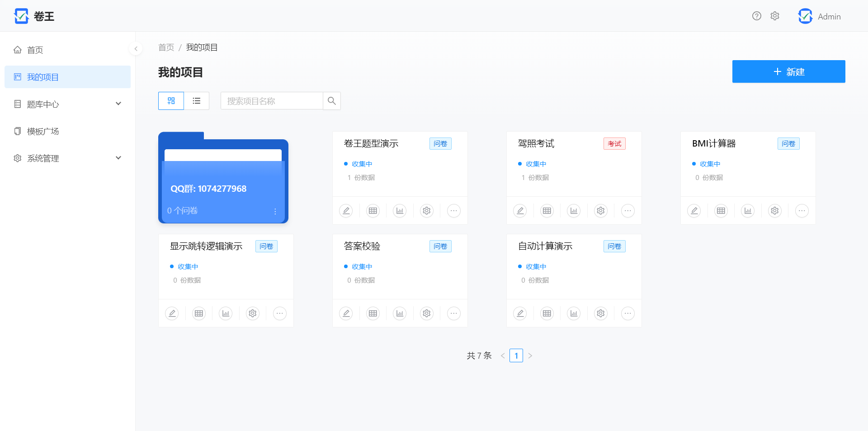Click the BMI计算器 title
Image resolution: width=868 pixels, height=431 pixels.
(714, 143)
